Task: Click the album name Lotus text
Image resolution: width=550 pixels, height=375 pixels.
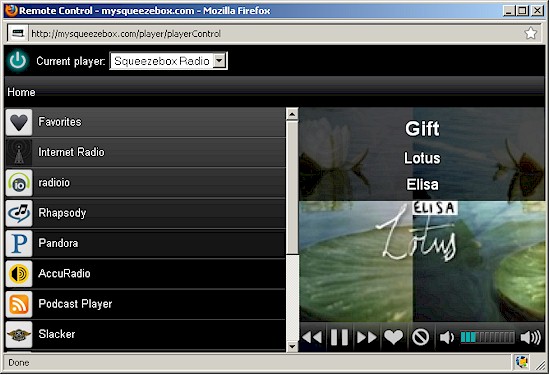Action: tap(422, 158)
